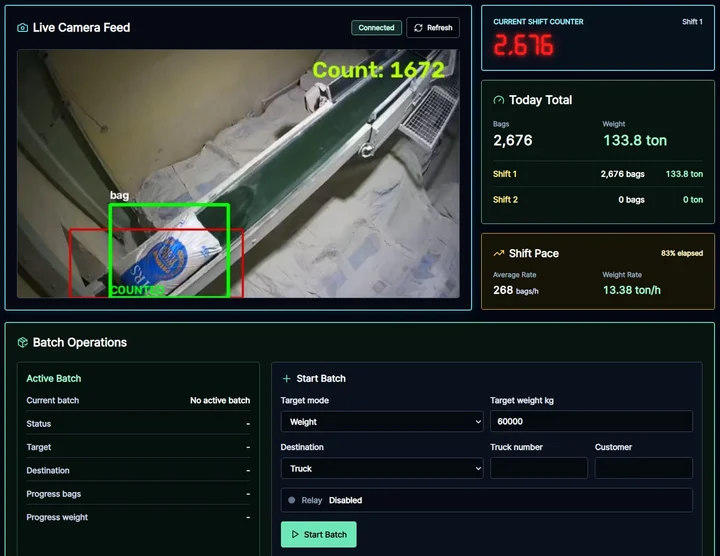Click the Live Camera Feed title
This screenshot has height=556, width=720.
81,28
